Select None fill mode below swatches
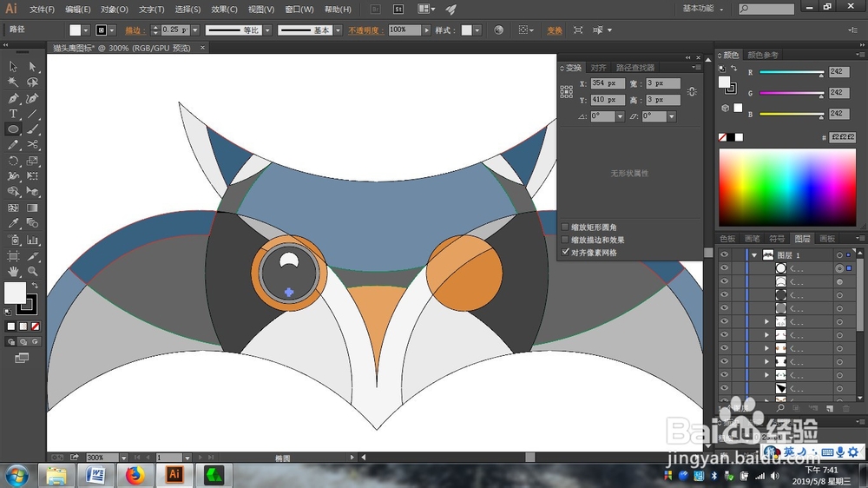 (x=36, y=326)
